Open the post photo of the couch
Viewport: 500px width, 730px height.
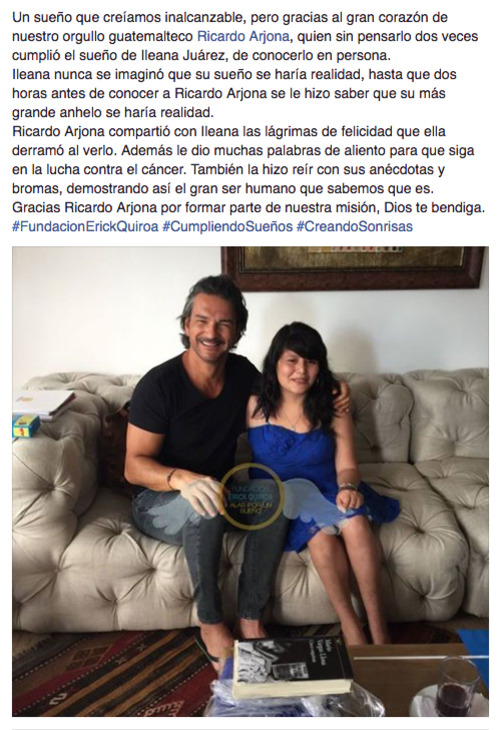(x=250, y=481)
